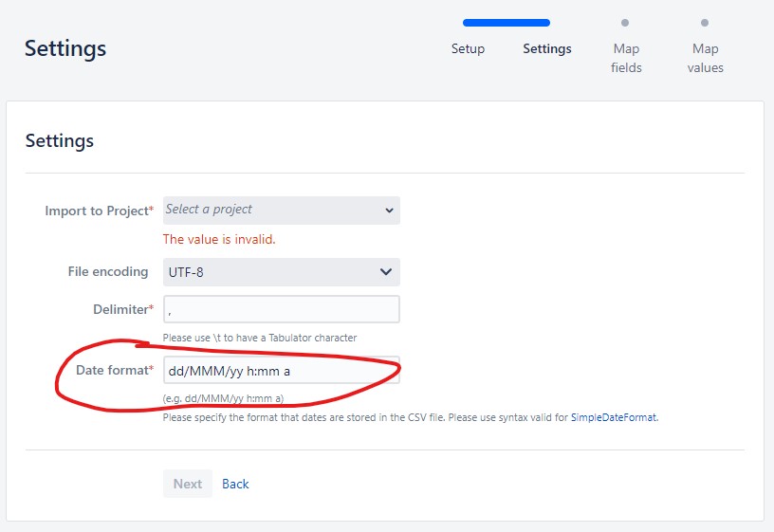Click the 'e.g. dd/MMM/yy h:mm a' example text
774x532 pixels.
[x=223, y=398]
